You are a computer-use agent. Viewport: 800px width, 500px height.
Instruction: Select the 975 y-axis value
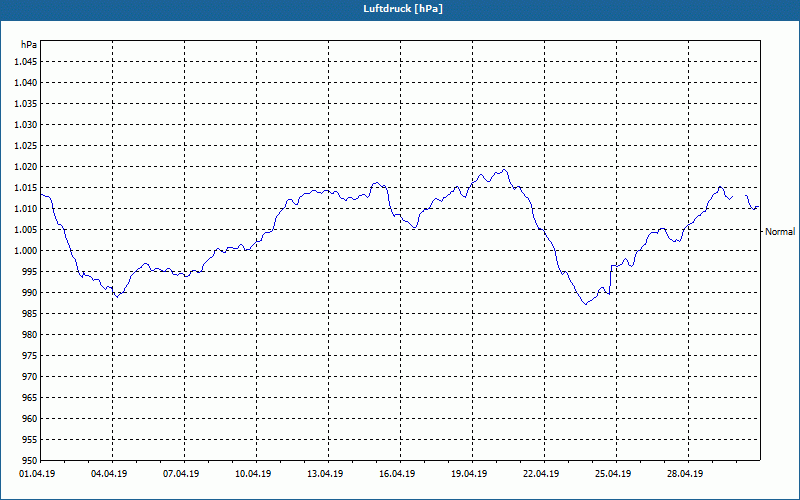tap(31, 356)
